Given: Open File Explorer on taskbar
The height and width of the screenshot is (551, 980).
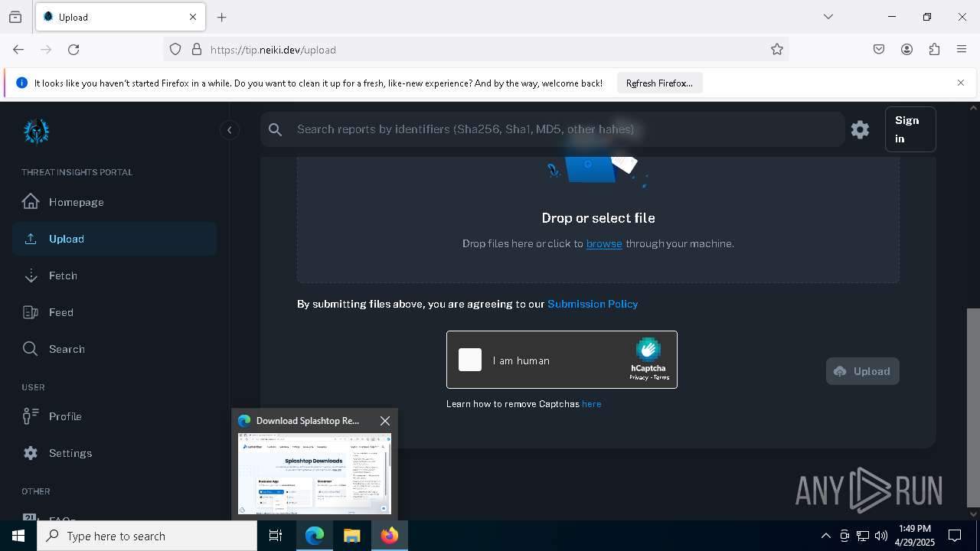Looking at the screenshot, I should 352,536.
